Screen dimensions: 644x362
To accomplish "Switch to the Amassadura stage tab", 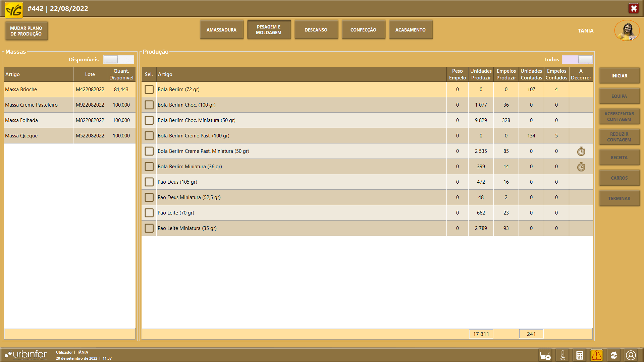I will point(221,30).
